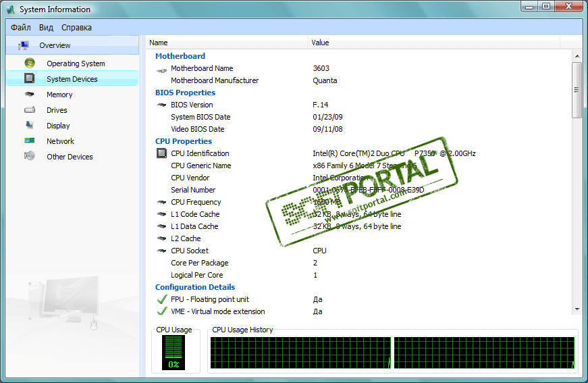Click the CPU Vendor row label
This screenshot has height=383, width=588.
(x=190, y=178)
